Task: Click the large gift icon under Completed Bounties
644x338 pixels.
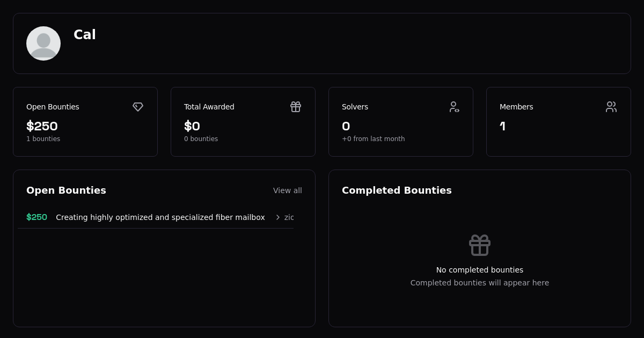Action: [x=479, y=245]
